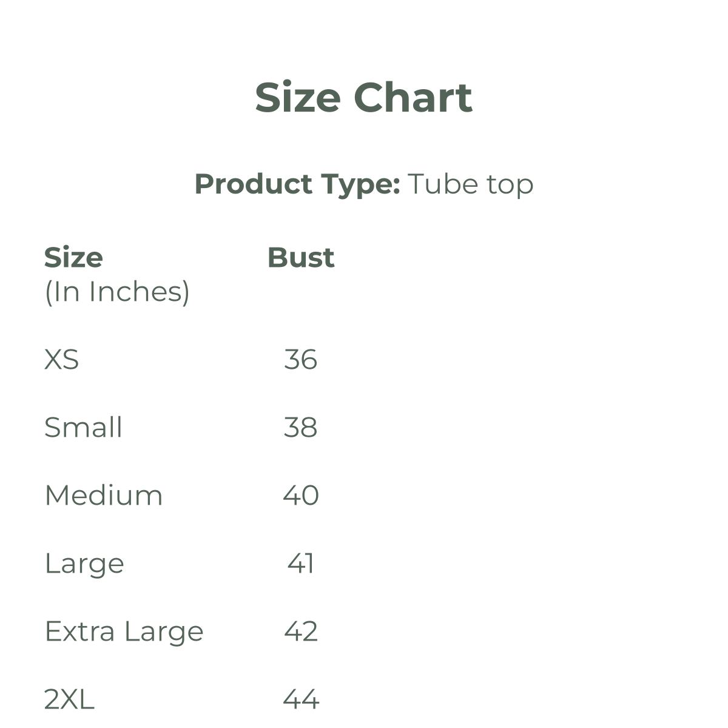Screen dimensions: 728x728
Task: Select the 'Small' size row label
Action: (x=83, y=428)
